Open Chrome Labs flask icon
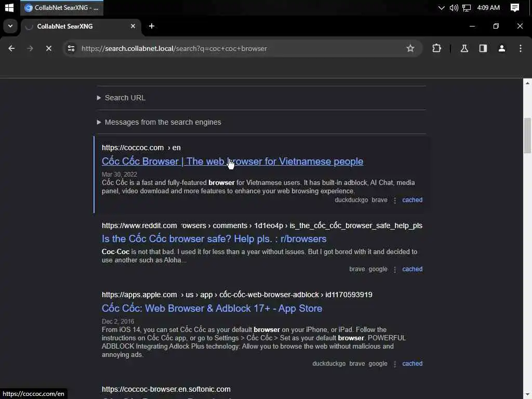This screenshot has height=399, width=532. click(464, 48)
